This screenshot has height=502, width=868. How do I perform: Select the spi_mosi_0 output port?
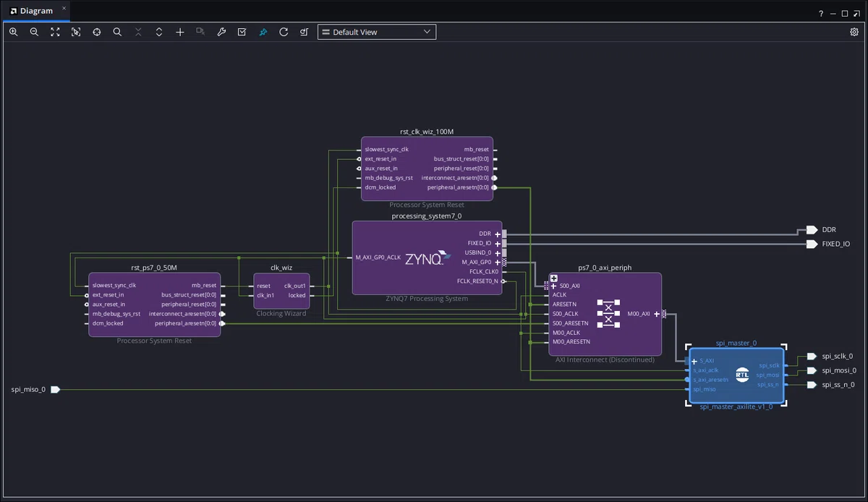tap(812, 370)
